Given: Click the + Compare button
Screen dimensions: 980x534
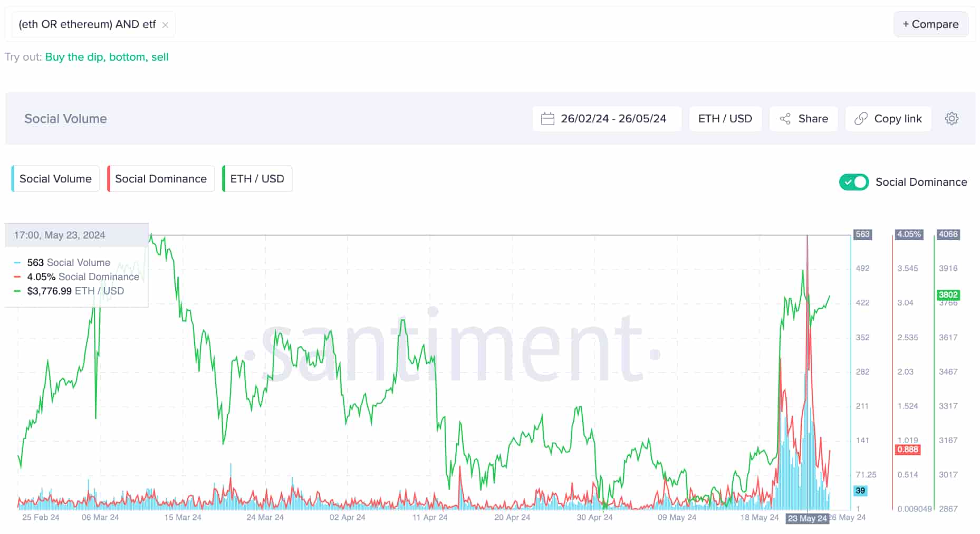Looking at the screenshot, I should (x=930, y=24).
